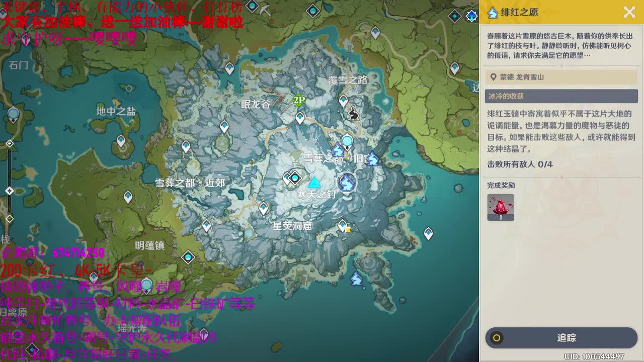Select the Statue of Seven near 雪葬之都
The width and height of the screenshot is (644, 362).
click(x=347, y=141)
